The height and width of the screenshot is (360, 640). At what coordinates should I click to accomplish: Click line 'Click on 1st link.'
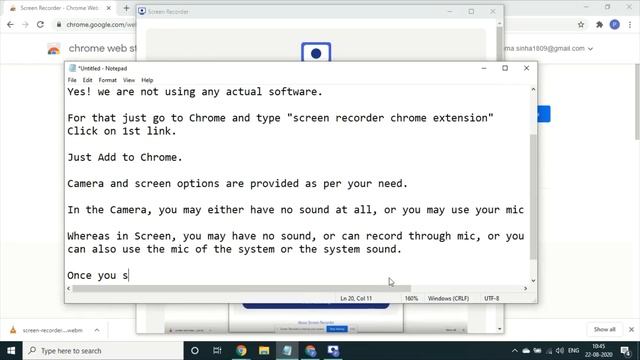tap(122, 131)
